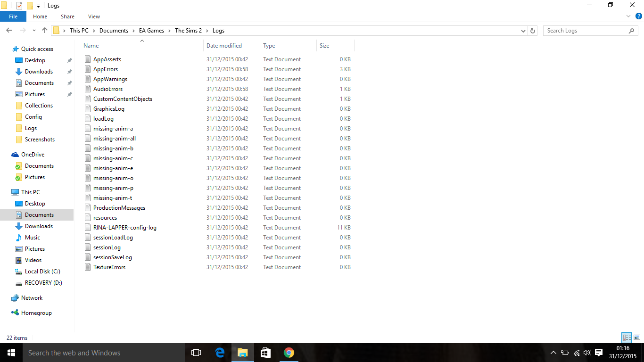This screenshot has height=362, width=644.
Task: Select the RINA-LAPPER-config-log file
Action: (124, 228)
